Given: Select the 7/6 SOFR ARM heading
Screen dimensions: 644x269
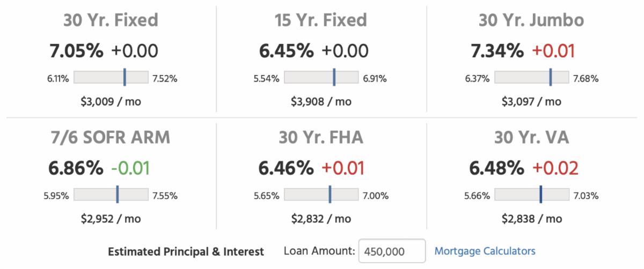Looking at the screenshot, I should click(x=111, y=138).
